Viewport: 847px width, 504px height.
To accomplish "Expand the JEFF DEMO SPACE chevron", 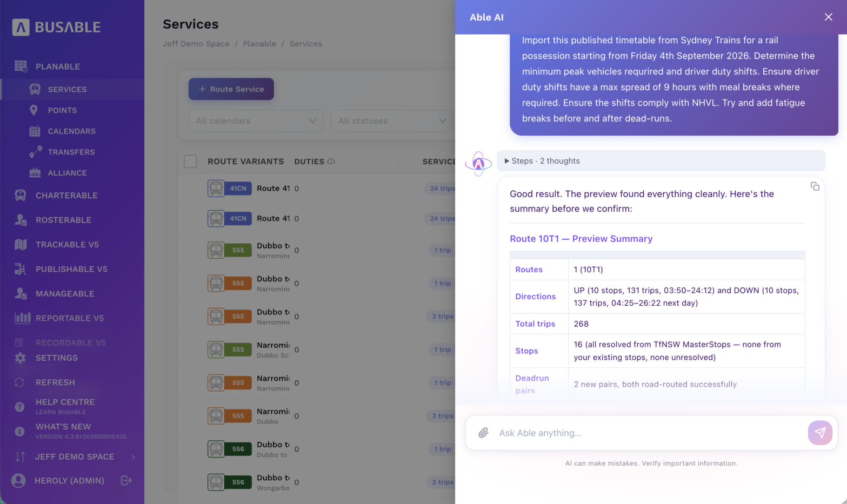I will click(x=134, y=457).
